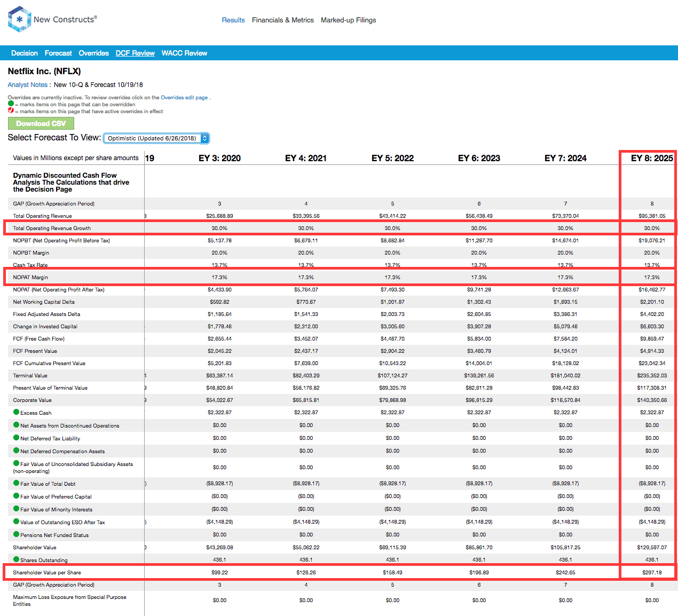Click green dot beside Fair Value of Total Debt
The image size is (678, 616).
click(x=16, y=483)
